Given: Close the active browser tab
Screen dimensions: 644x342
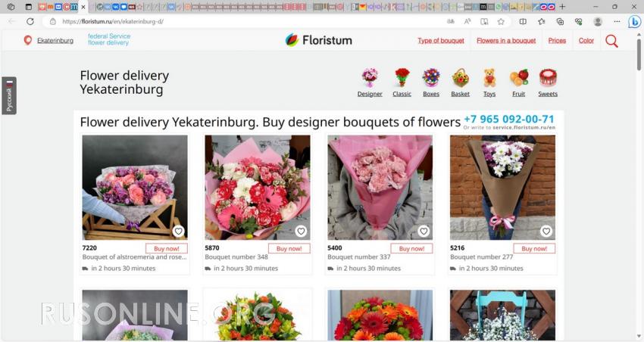Looking at the screenshot, I should tap(83, 7).
